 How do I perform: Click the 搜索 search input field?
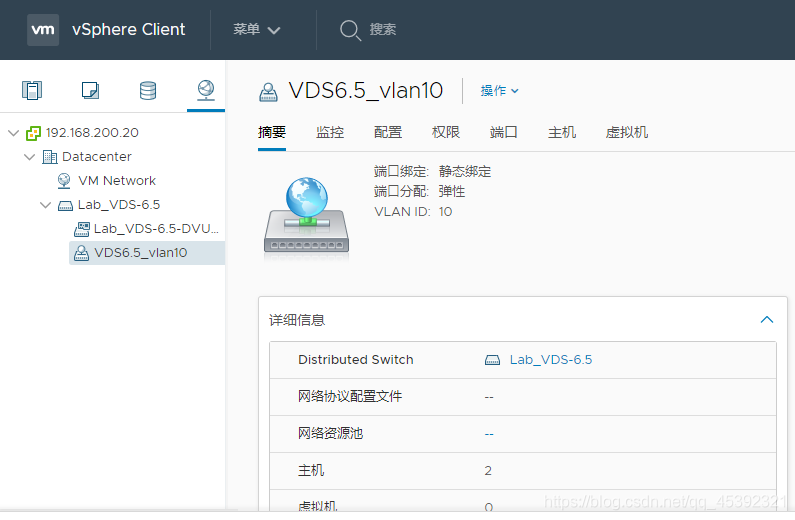[x=383, y=29]
